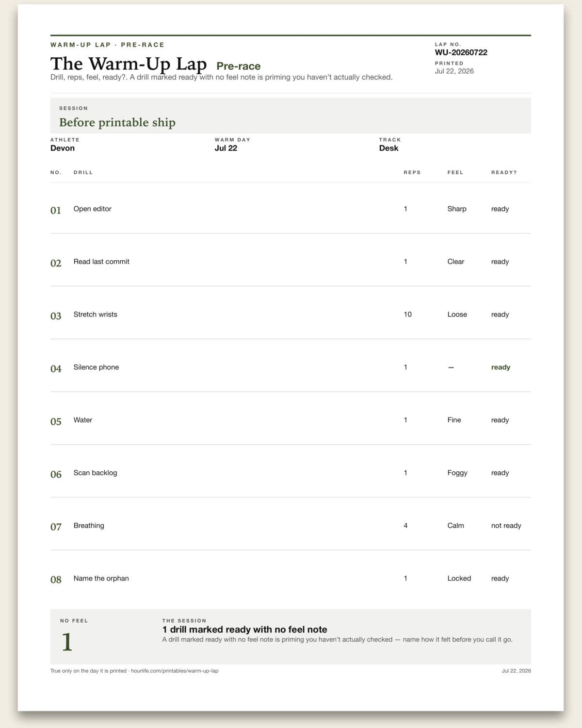This screenshot has width=582, height=728.
Task: Click the "Open editor" drill row
Action: pos(291,209)
